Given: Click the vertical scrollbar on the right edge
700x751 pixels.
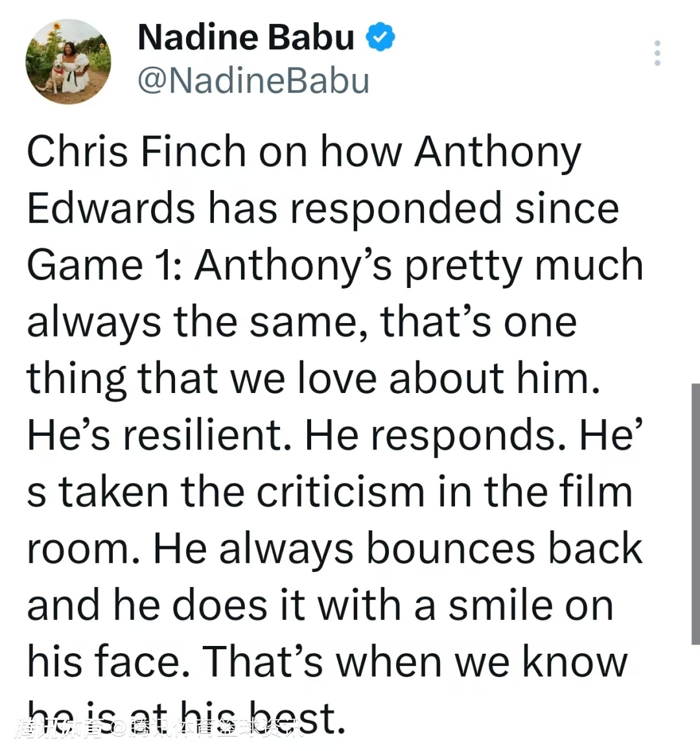Looking at the screenshot, I should tap(695, 514).
